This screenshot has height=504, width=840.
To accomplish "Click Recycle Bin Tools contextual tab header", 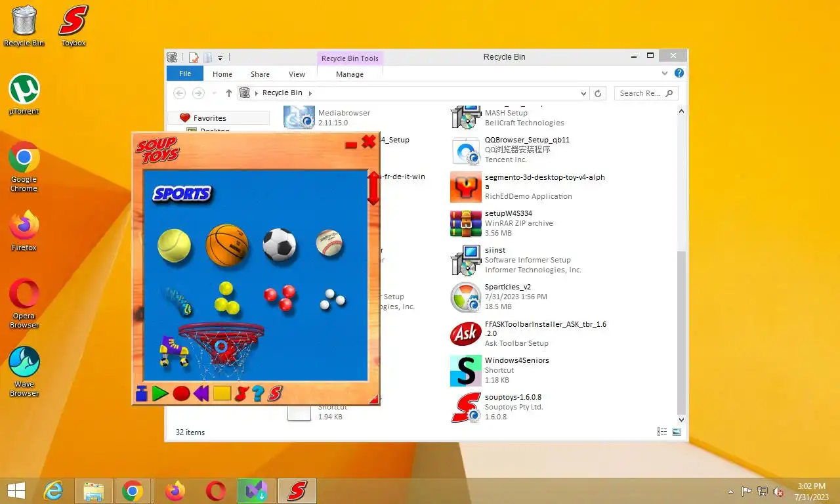I will [x=350, y=58].
